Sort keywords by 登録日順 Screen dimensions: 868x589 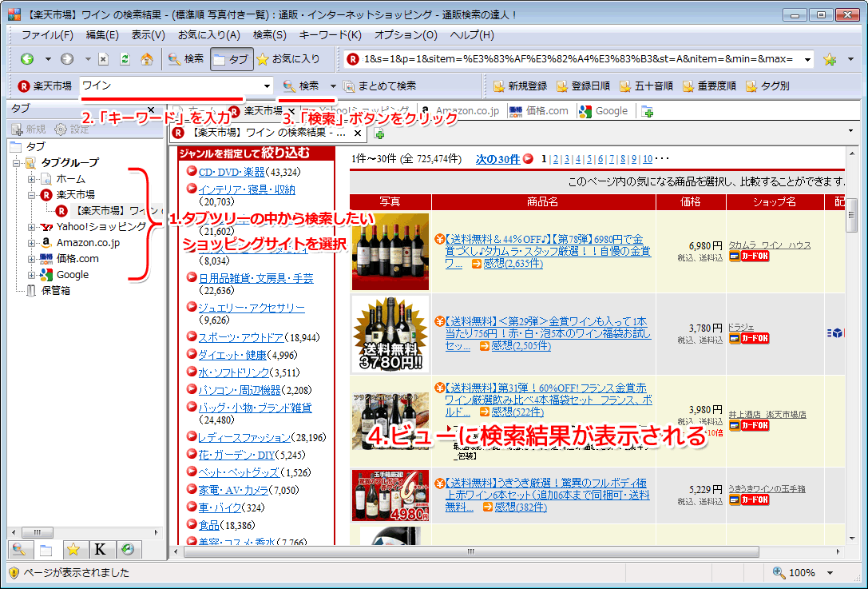point(584,86)
